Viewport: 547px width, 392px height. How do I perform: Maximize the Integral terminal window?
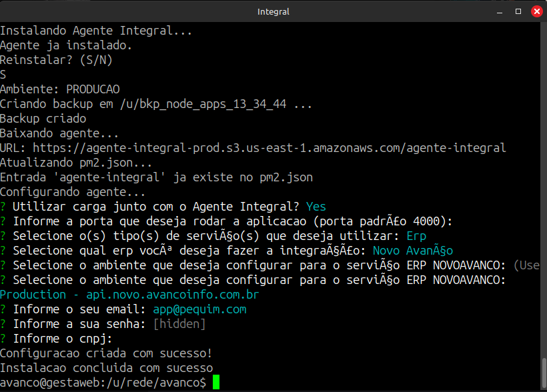coord(518,11)
